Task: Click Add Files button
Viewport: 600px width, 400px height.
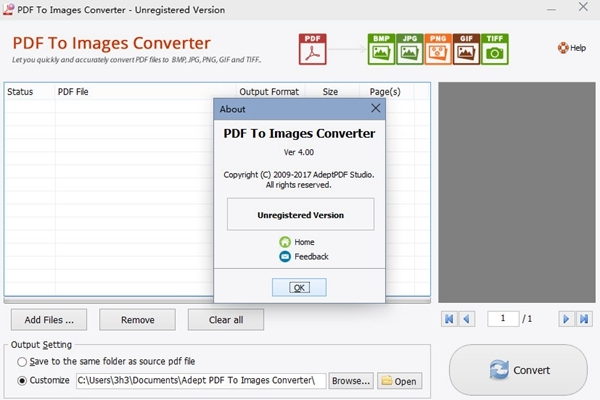Action: [x=49, y=320]
